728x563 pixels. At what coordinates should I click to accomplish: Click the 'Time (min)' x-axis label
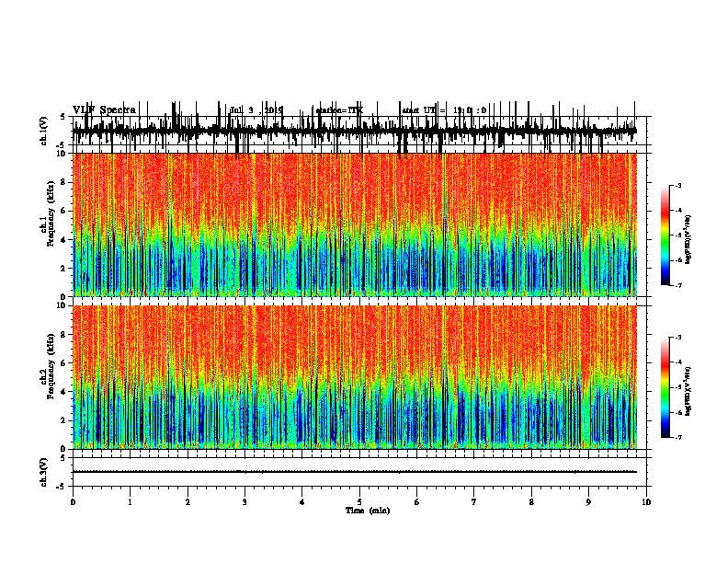tap(368, 511)
